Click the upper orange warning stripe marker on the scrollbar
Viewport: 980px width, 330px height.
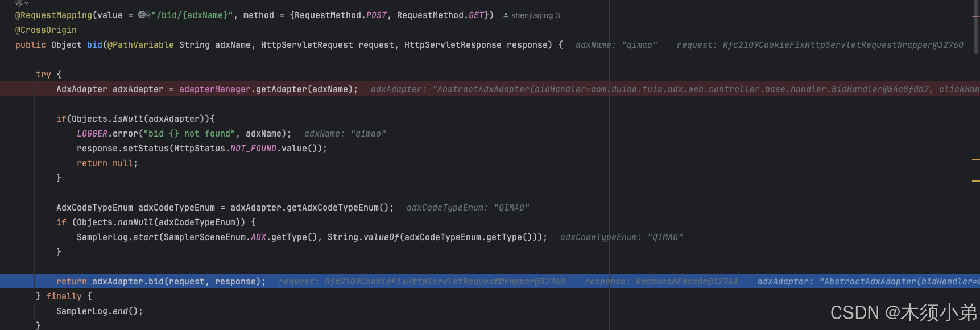pos(976,160)
